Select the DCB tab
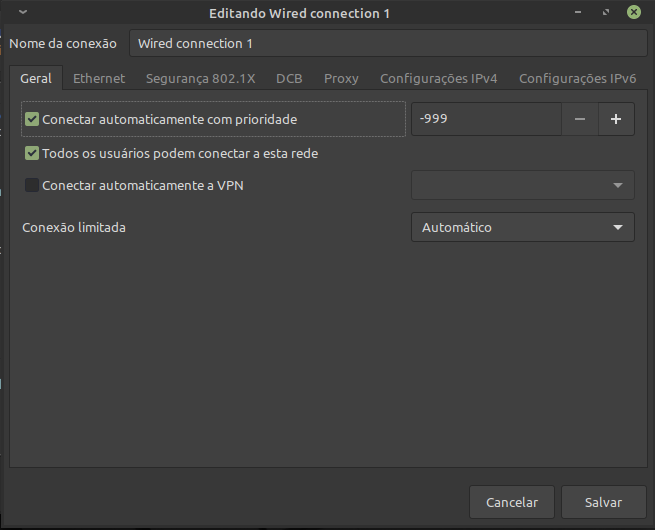 click(289, 78)
